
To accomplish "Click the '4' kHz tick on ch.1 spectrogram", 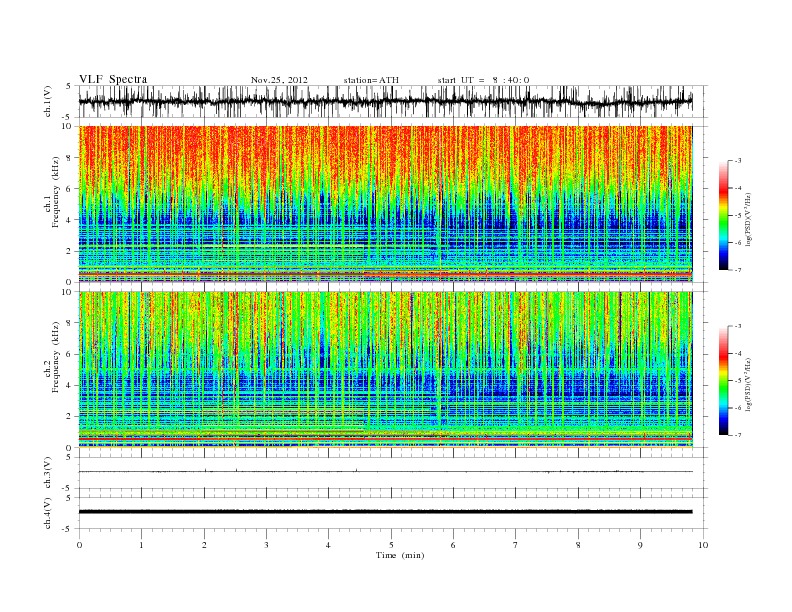I will click(x=70, y=220).
